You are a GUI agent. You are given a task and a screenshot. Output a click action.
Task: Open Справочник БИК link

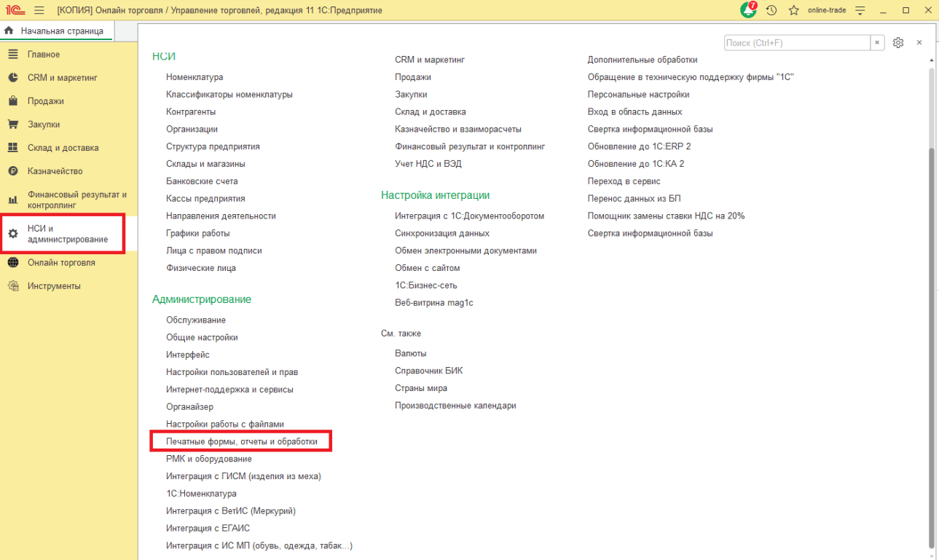429,371
